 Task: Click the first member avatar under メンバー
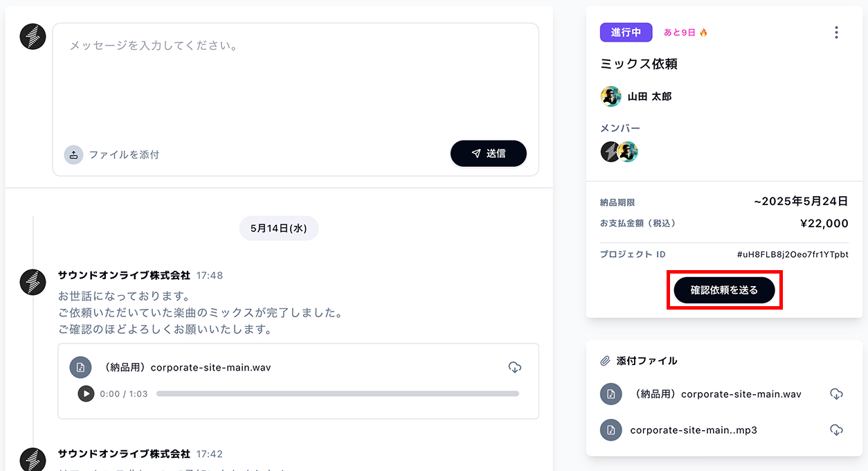pyautogui.click(x=609, y=152)
